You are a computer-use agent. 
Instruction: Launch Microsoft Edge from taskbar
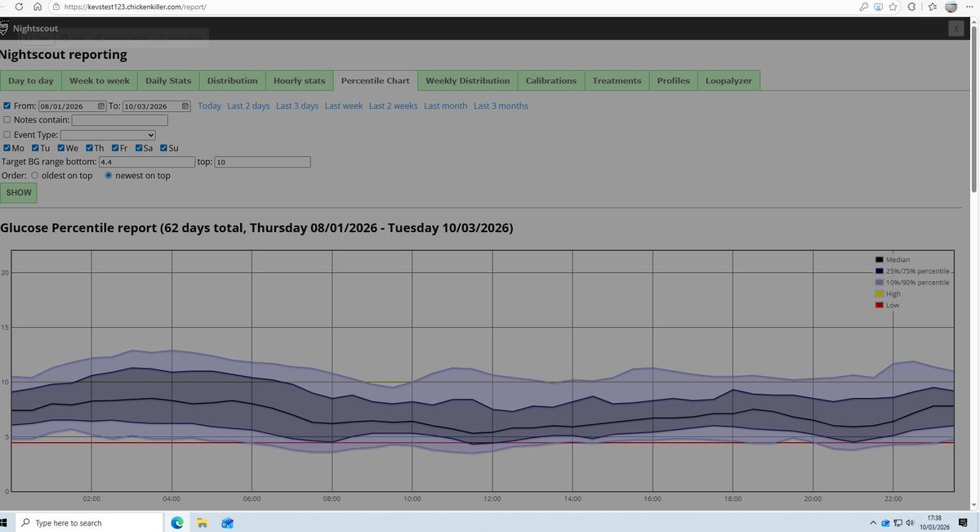point(177,522)
